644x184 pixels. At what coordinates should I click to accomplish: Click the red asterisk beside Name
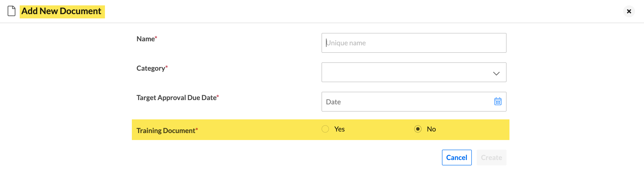(x=156, y=37)
